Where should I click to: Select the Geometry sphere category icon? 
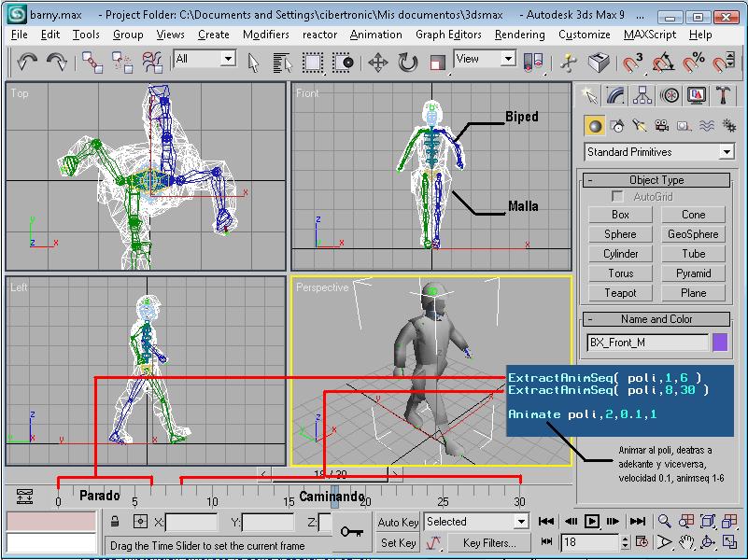tap(595, 126)
